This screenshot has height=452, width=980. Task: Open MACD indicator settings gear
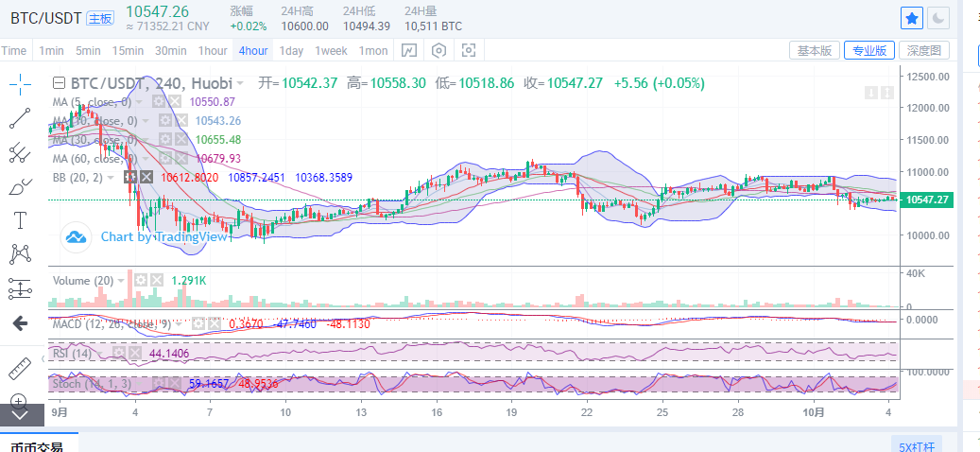coord(198,323)
